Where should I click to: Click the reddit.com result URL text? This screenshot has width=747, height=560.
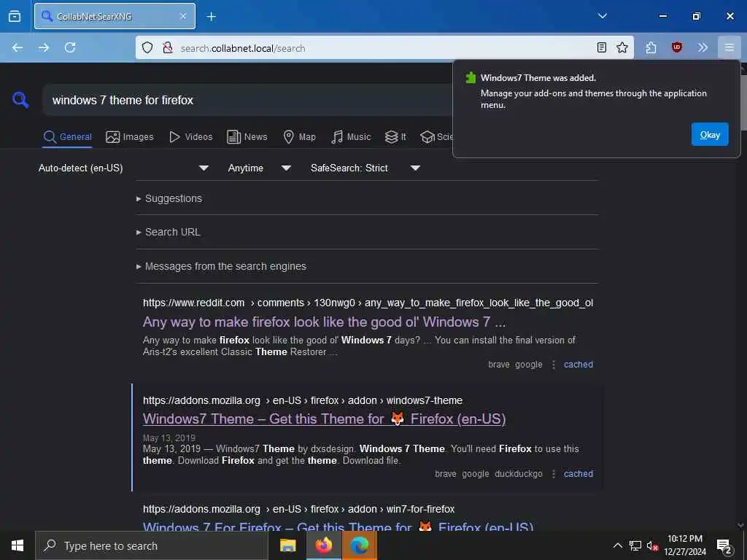(368, 303)
